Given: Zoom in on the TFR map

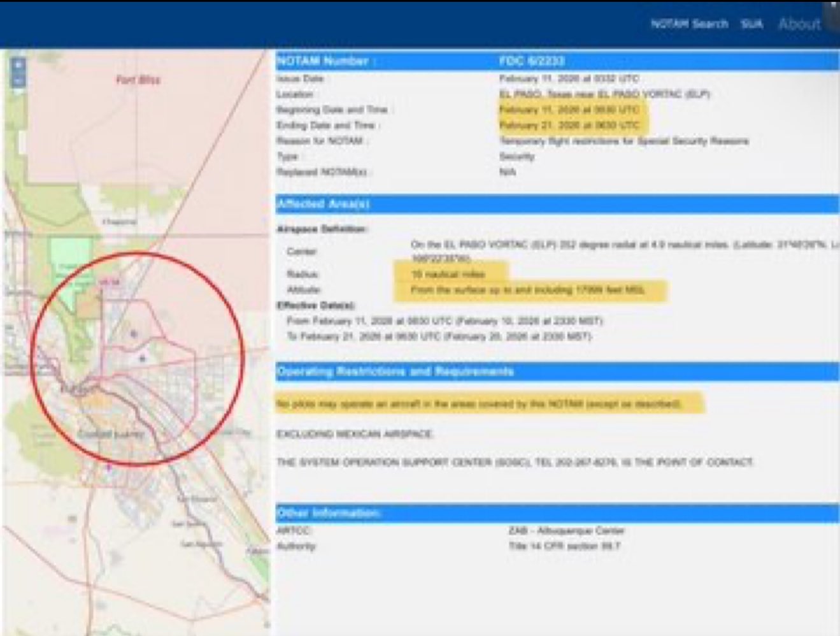Looking at the screenshot, I should point(18,65).
